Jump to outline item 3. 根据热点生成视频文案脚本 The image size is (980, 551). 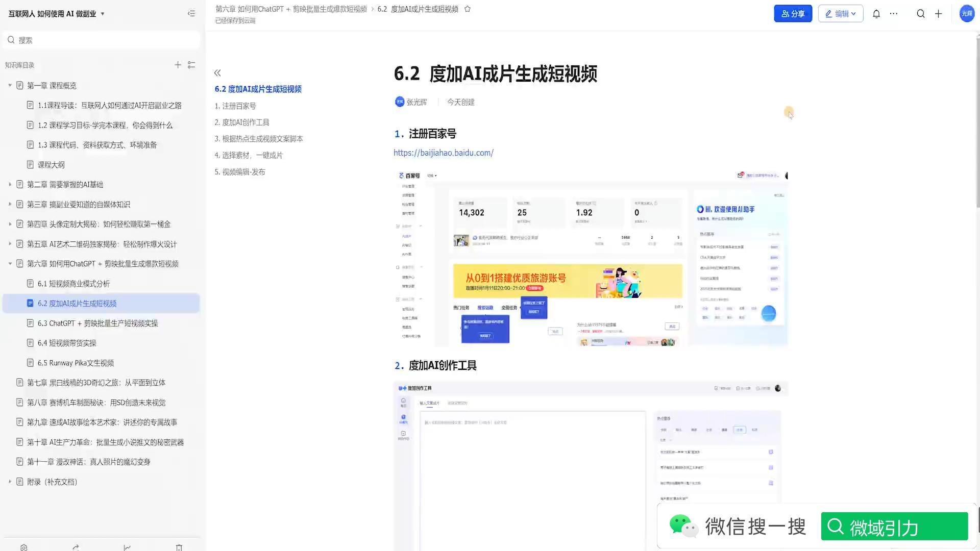click(259, 138)
